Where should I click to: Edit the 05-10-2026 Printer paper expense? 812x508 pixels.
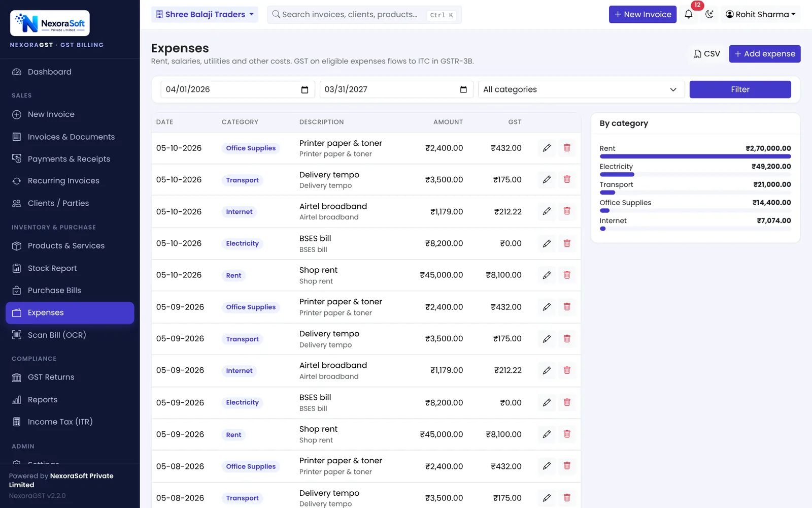pos(547,148)
